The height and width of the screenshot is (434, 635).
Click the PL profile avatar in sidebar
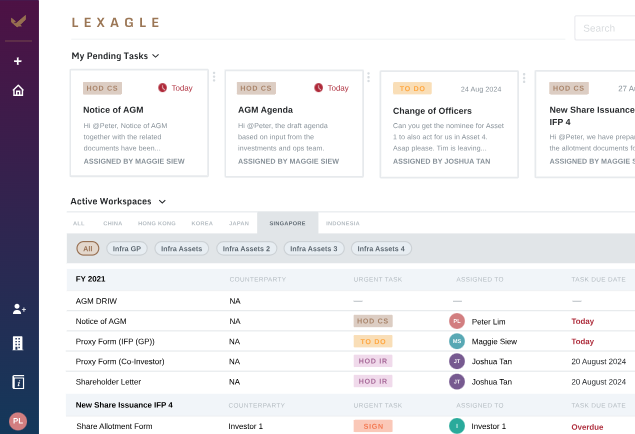point(18,421)
